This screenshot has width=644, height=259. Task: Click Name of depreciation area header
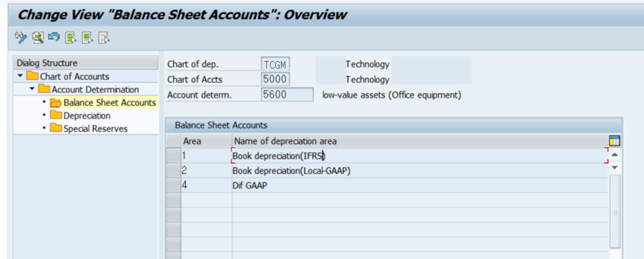click(x=420, y=141)
